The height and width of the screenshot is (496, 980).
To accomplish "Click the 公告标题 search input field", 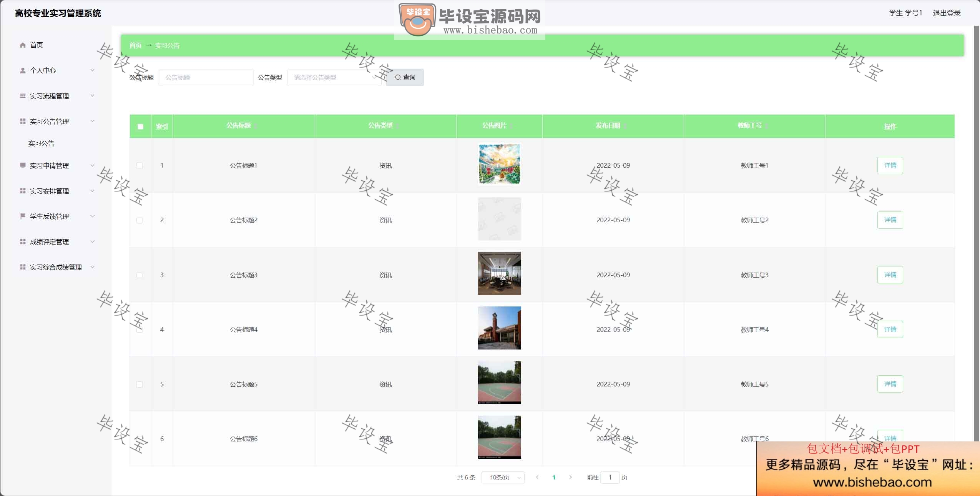I will pyautogui.click(x=206, y=77).
